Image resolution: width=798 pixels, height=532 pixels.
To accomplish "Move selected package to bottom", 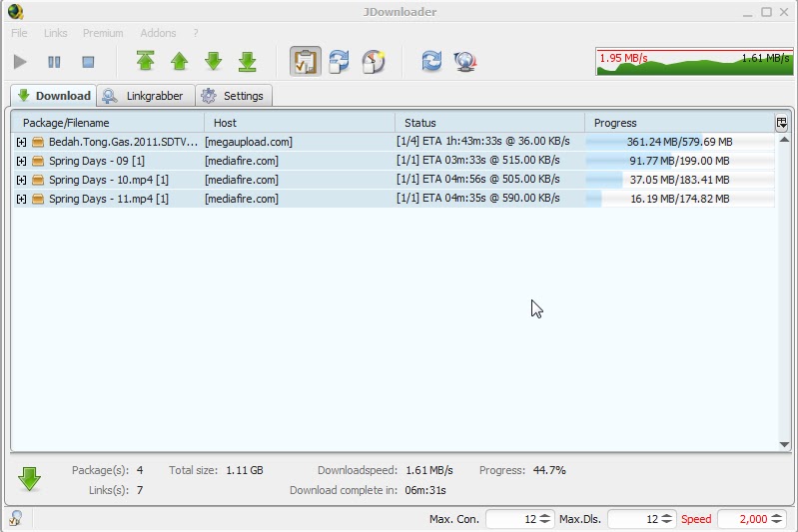I will click(248, 61).
